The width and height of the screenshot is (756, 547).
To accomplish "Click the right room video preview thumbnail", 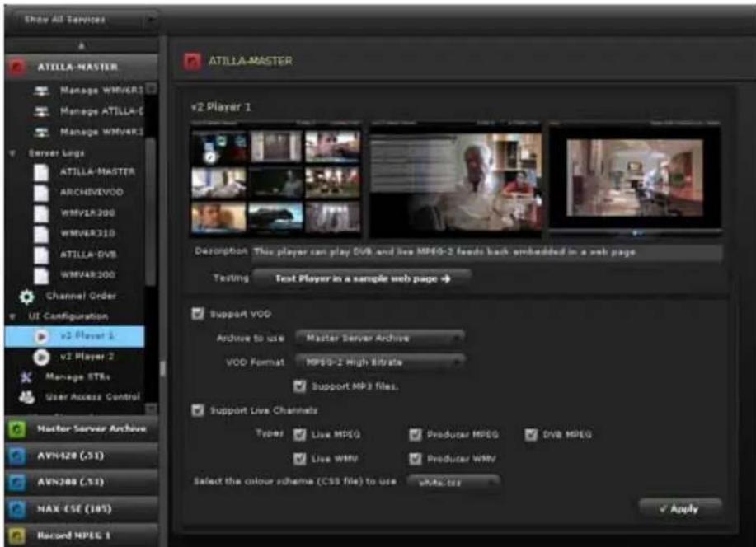I will click(635, 178).
